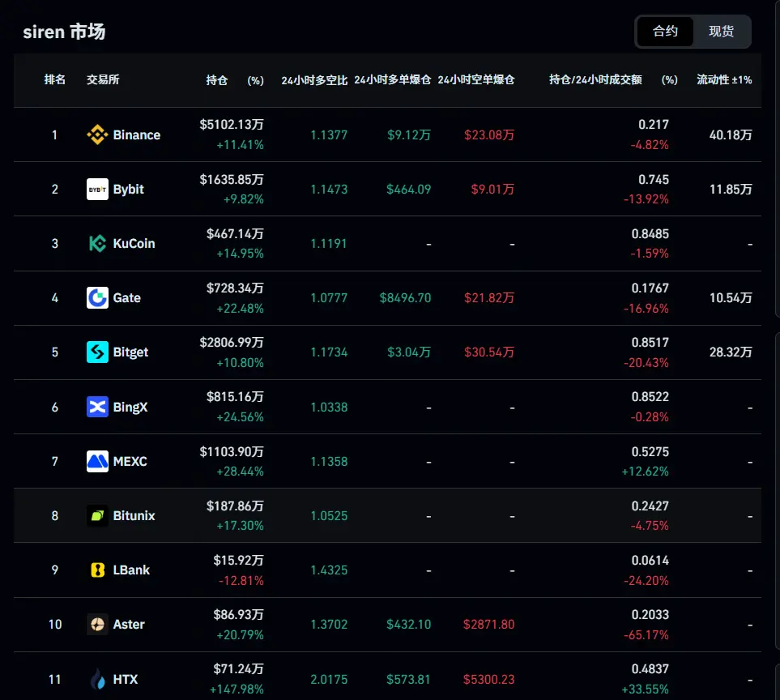Click the BingX exchange logo icon
This screenshot has height=700, width=780.
[x=97, y=407]
